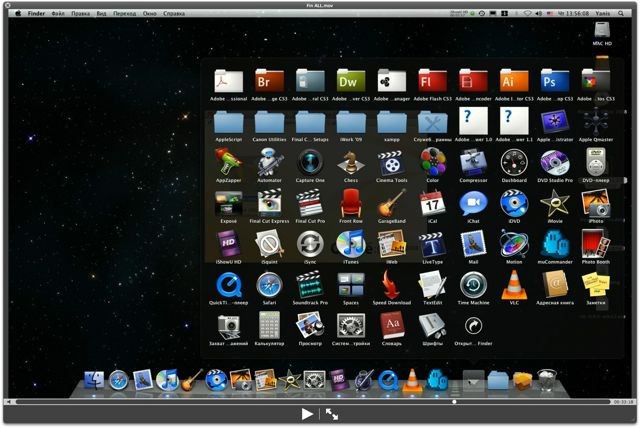
Task: Launch TextEdit from the grid
Action: tap(433, 285)
